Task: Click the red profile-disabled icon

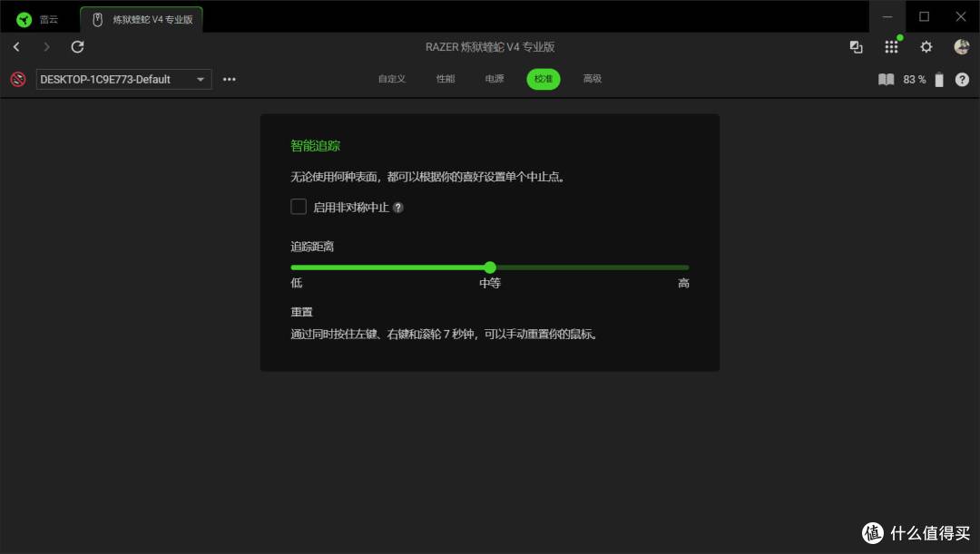Action: click(x=17, y=79)
